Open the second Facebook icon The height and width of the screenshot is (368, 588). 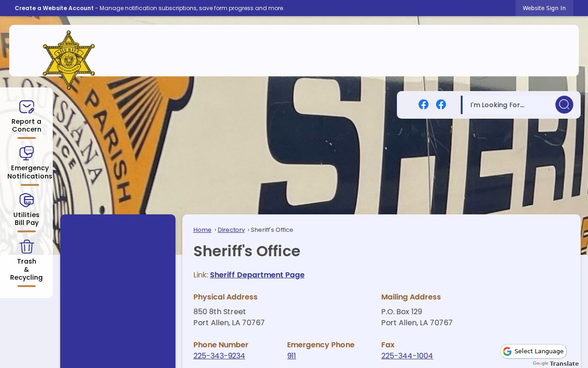(x=441, y=104)
